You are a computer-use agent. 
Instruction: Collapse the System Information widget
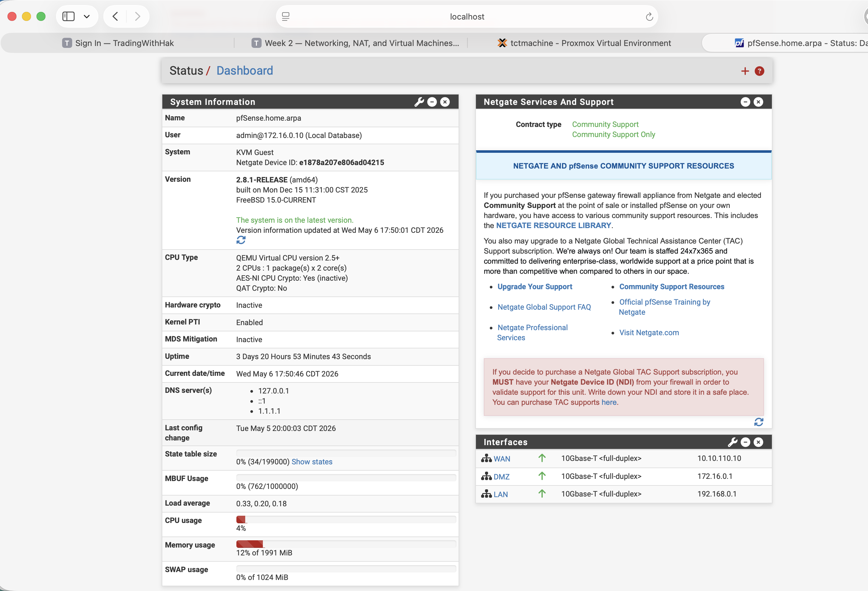click(x=432, y=102)
